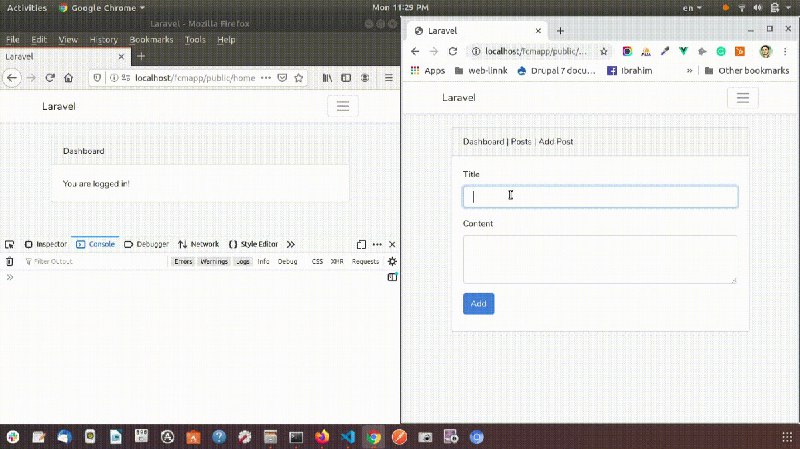Open the Firefox File menu
This screenshot has width=800, height=449.
point(13,40)
